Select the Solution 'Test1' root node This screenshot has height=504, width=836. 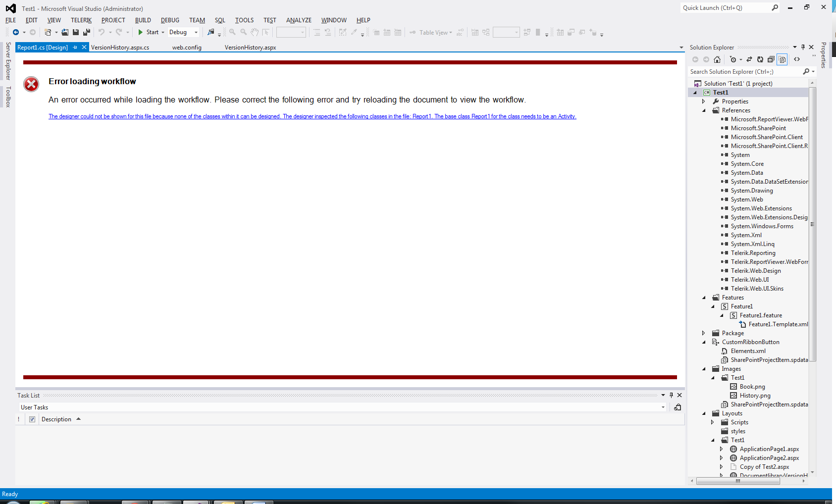pyautogui.click(x=738, y=84)
